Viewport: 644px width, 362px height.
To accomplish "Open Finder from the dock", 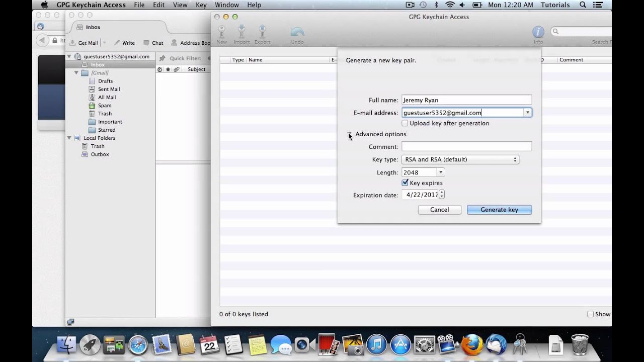I will [x=67, y=345].
